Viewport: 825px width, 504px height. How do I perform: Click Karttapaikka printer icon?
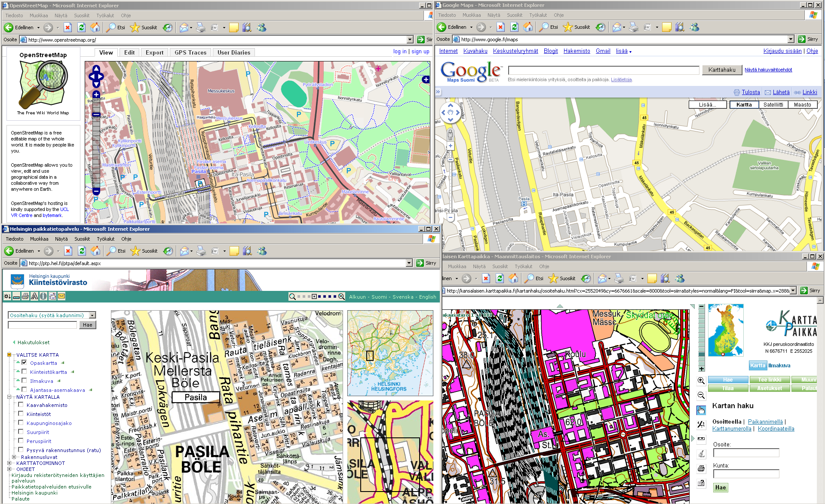701,468
